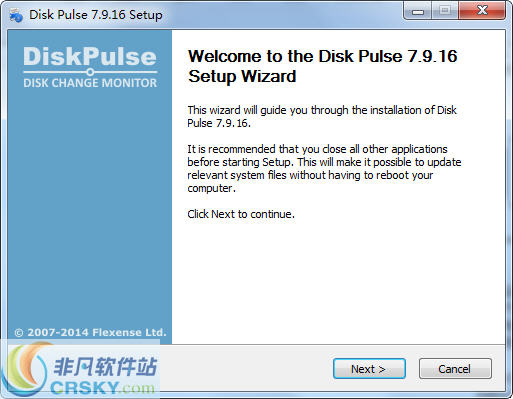Cancel the Disk Pulse setup
The height and width of the screenshot is (399, 513).
tap(455, 369)
